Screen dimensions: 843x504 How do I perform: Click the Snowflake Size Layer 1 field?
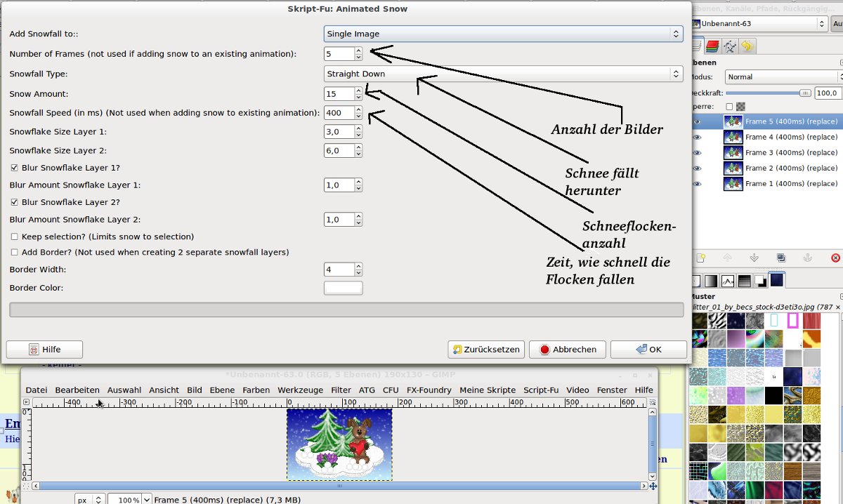click(339, 131)
